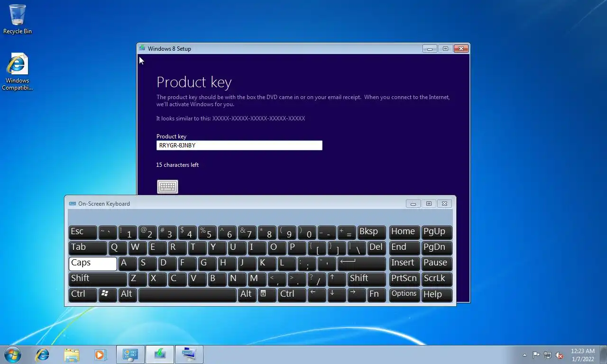Open muted volume tray icon
The width and height of the screenshot is (607, 364).
pyautogui.click(x=559, y=355)
